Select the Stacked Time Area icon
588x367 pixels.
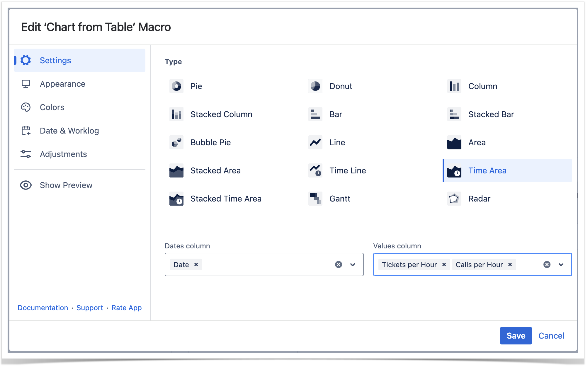[176, 199]
